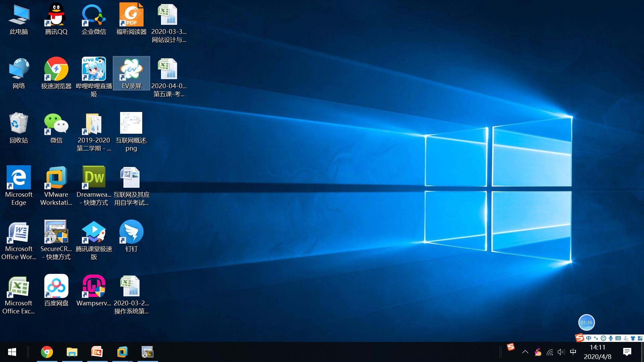Select the SecureCRT shortcut on desktop
Viewport: 644px width, 362px height.
(56, 241)
